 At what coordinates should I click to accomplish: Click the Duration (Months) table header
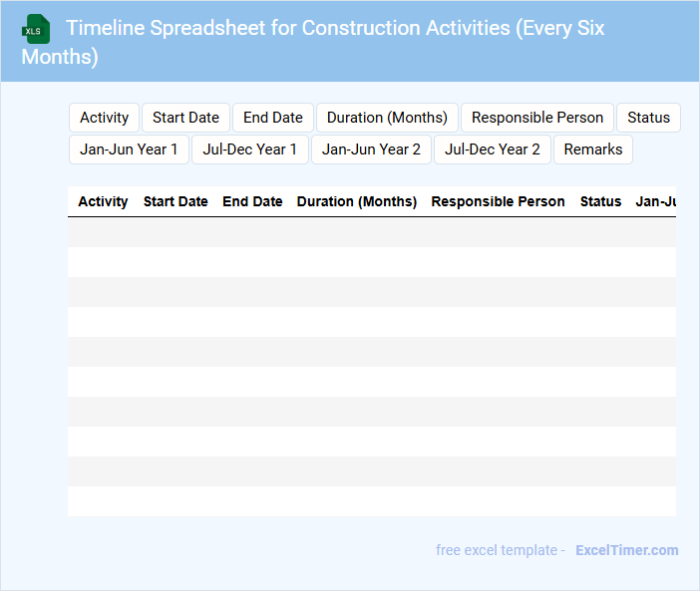point(357,201)
